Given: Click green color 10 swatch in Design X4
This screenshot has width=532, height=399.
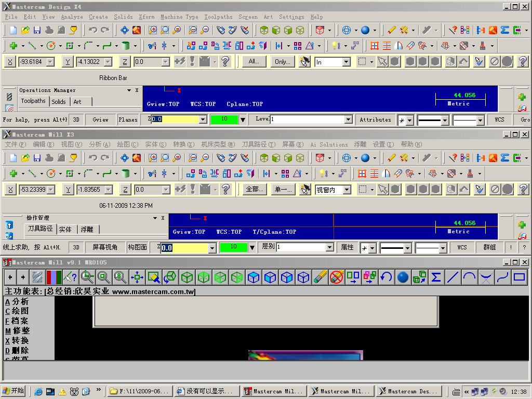Looking at the screenshot, I should (224, 119).
